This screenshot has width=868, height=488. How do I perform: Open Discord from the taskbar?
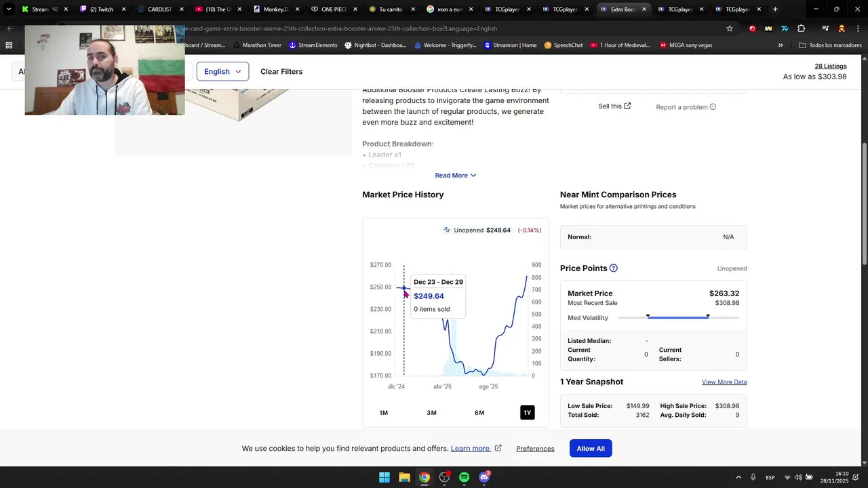484,477
